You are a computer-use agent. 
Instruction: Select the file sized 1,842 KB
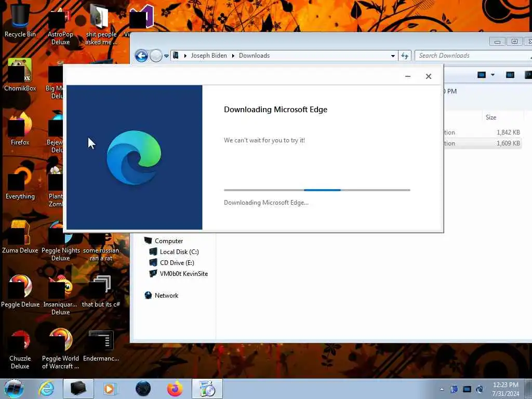[483, 132]
